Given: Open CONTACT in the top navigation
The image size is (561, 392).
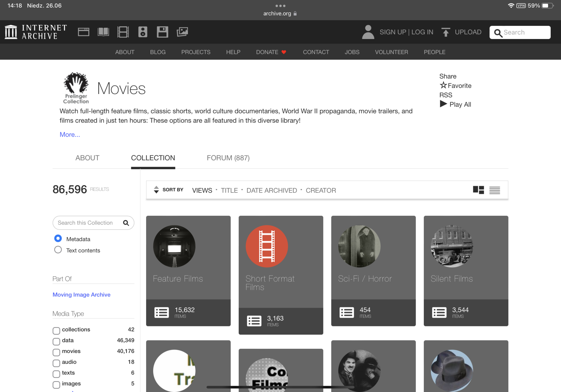Looking at the screenshot, I should 316,52.
